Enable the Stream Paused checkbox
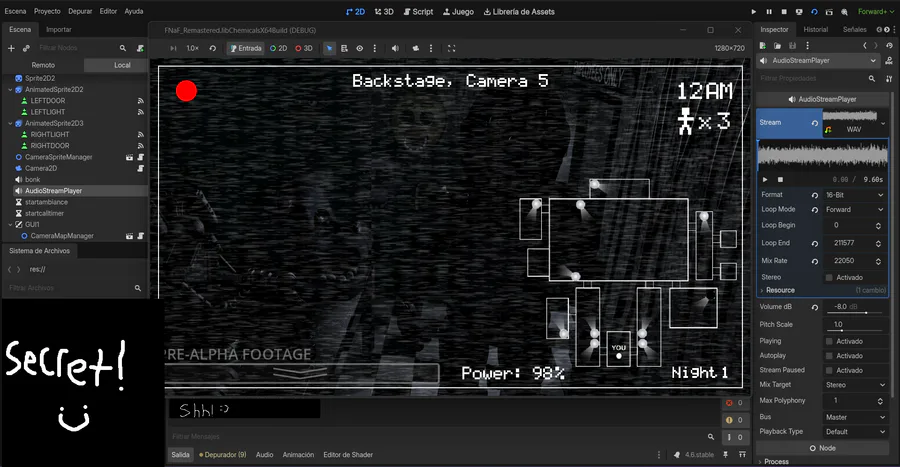This screenshot has width=900, height=467. (x=829, y=371)
